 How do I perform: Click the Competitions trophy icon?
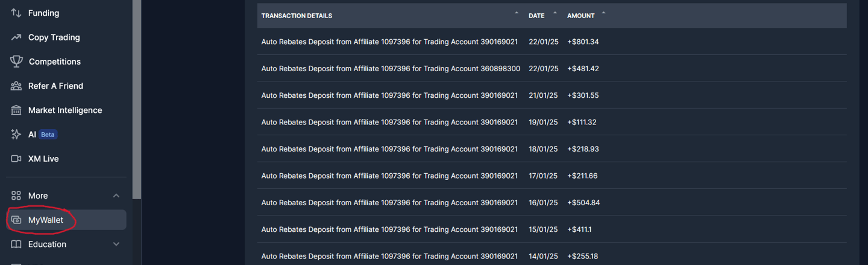[16, 62]
